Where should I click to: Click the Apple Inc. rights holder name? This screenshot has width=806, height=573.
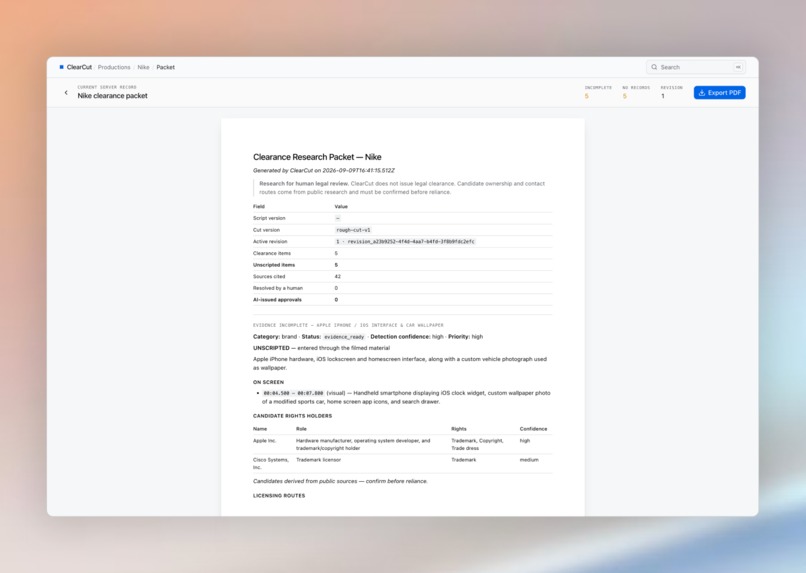[x=264, y=440]
